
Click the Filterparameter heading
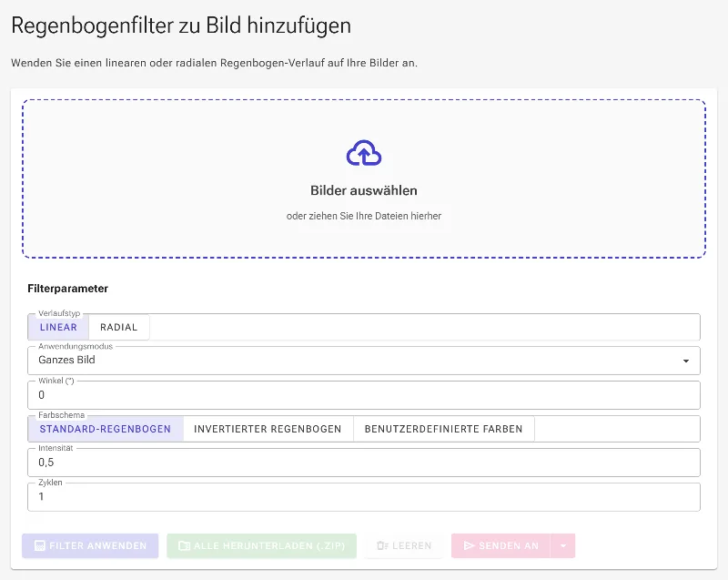(x=67, y=289)
